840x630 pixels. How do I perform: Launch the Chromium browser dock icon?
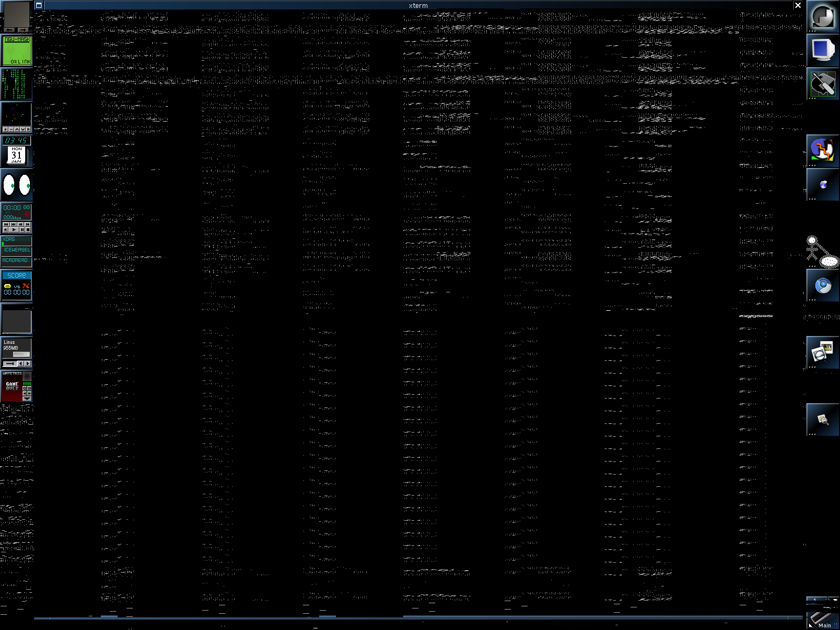click(823, 286)
